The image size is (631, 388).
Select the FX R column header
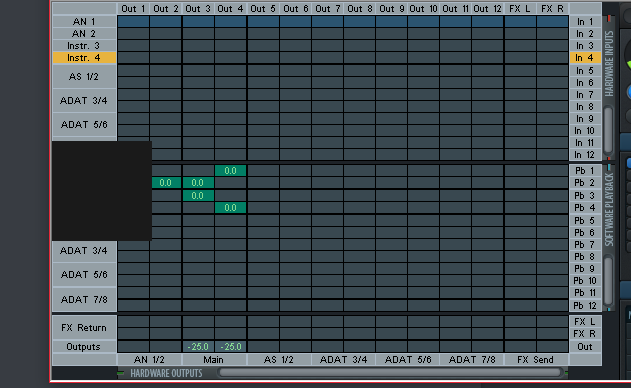[x=553, y=9]
